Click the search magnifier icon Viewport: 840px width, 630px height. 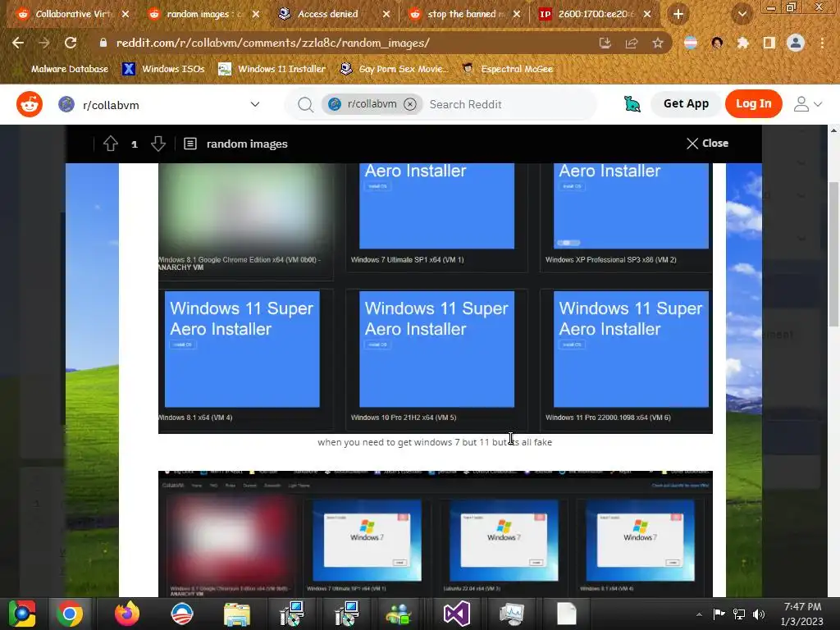click(x=305, y=104)
